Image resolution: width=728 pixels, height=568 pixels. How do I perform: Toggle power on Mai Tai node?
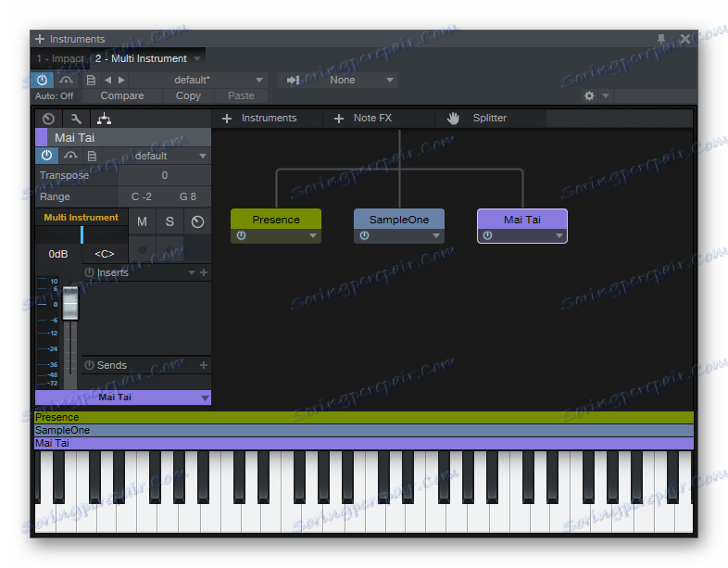487,235
